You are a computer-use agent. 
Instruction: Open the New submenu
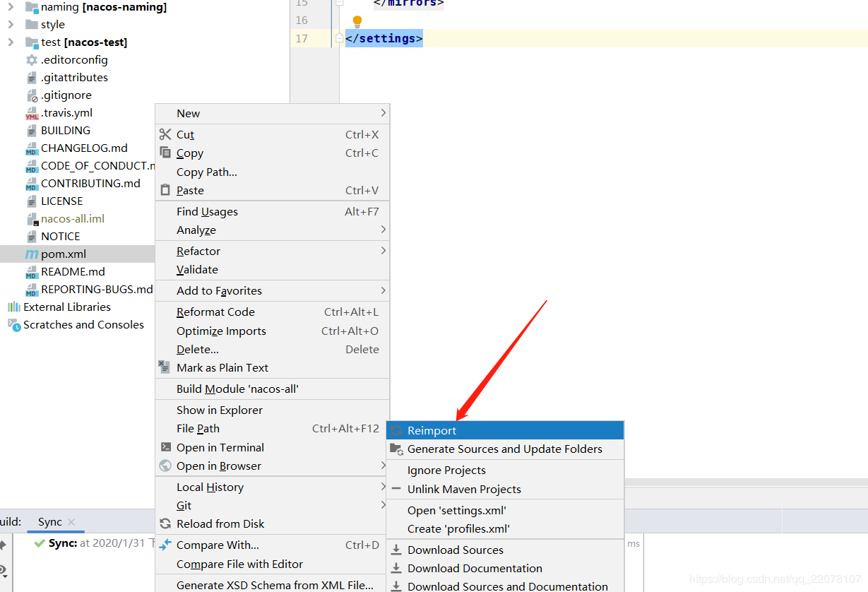pos(272,113)
